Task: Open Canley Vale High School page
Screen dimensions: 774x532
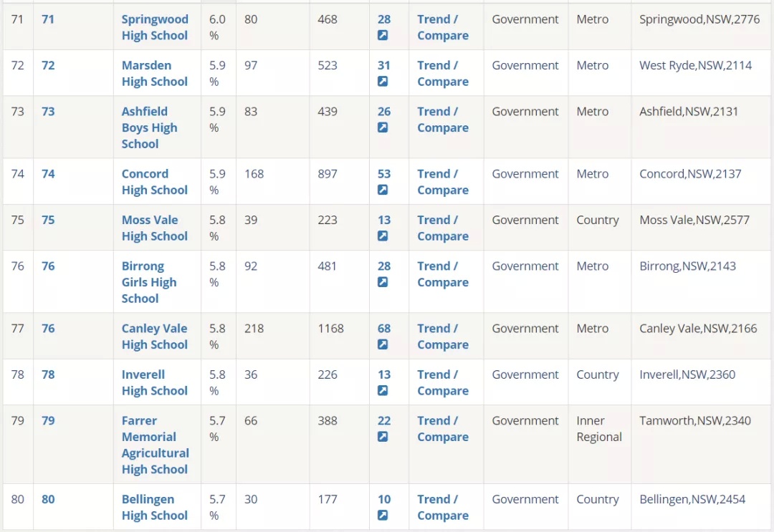Action: pyautogui.click(x=155, y=337)
